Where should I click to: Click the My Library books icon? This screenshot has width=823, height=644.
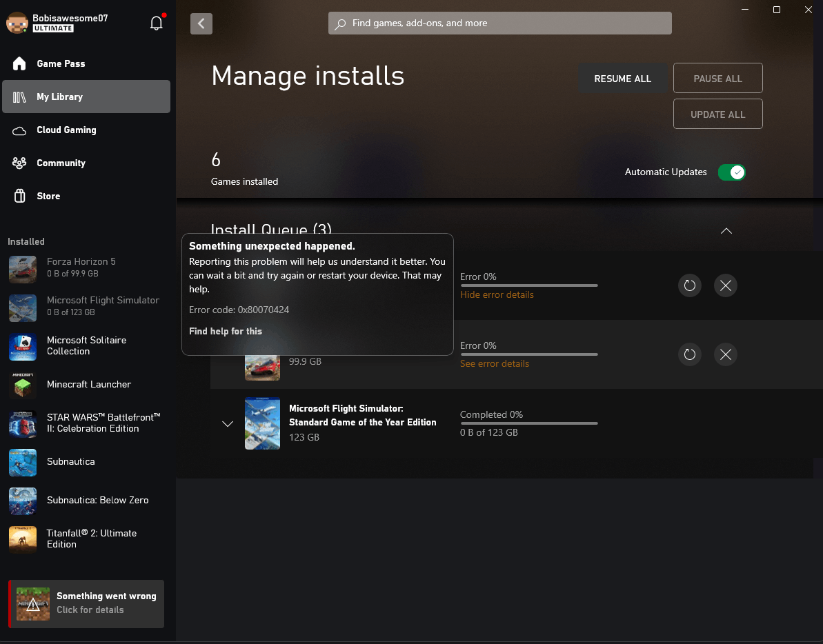click(19, 97)
